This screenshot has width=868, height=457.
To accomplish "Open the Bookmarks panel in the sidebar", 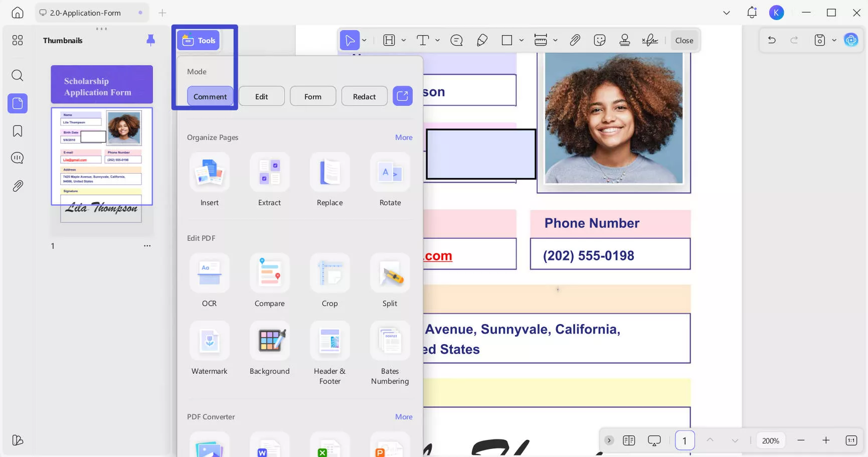I will [x=17, y=130].
